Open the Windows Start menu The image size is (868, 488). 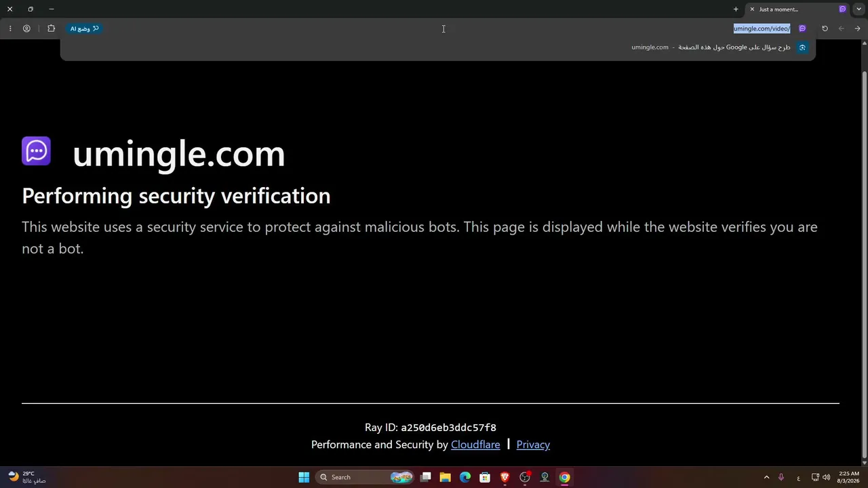[304, 477]
